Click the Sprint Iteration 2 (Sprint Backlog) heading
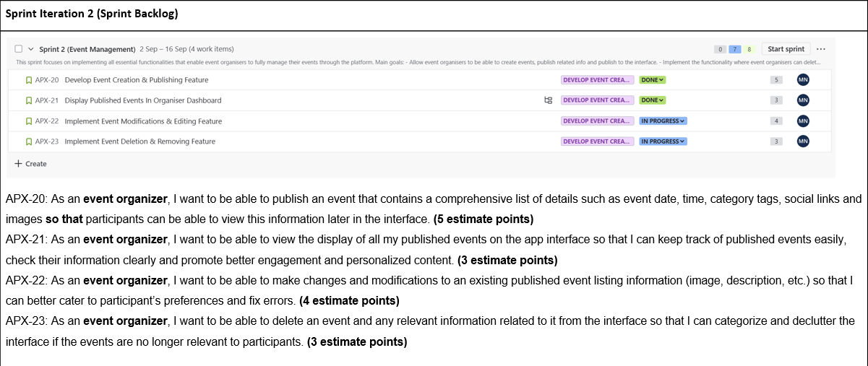 [92, 14]
